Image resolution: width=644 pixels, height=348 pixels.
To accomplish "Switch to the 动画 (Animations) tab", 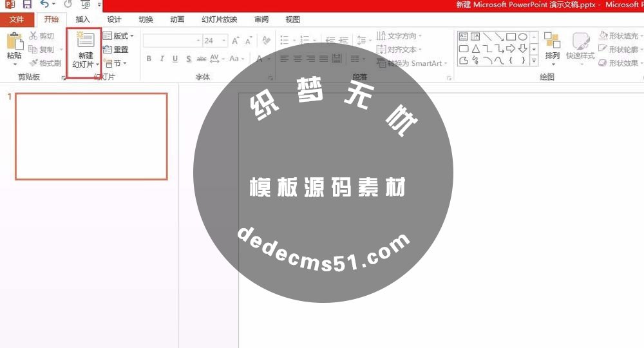I will pyautogui.click(x=177, y=19).
